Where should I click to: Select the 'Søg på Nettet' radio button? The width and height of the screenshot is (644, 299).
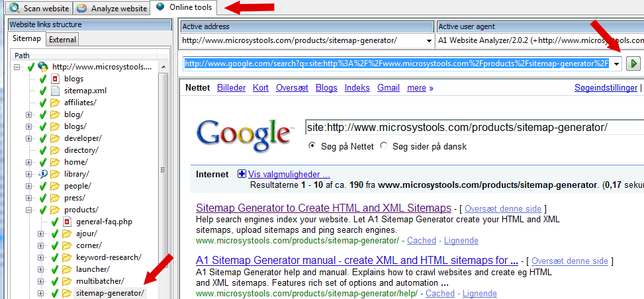[x=312, y=146]
